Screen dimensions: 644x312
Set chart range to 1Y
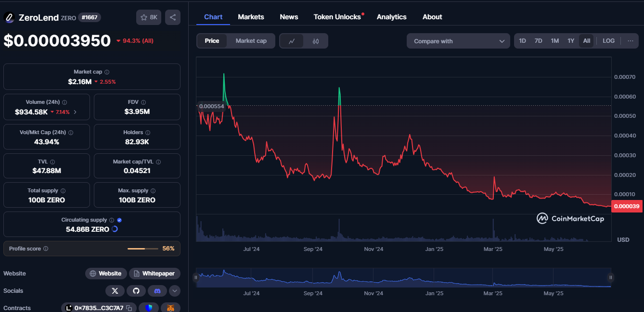[571, 41]
